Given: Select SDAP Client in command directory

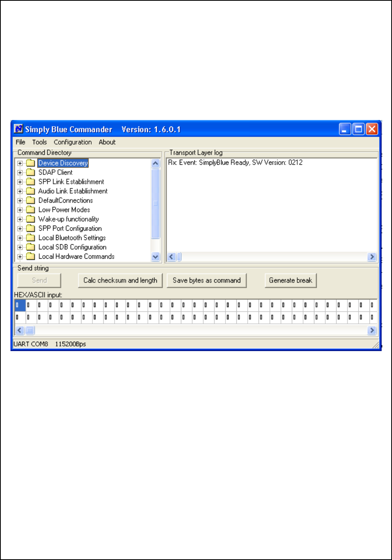Looking at the screenshot, I should pos(56,172).
